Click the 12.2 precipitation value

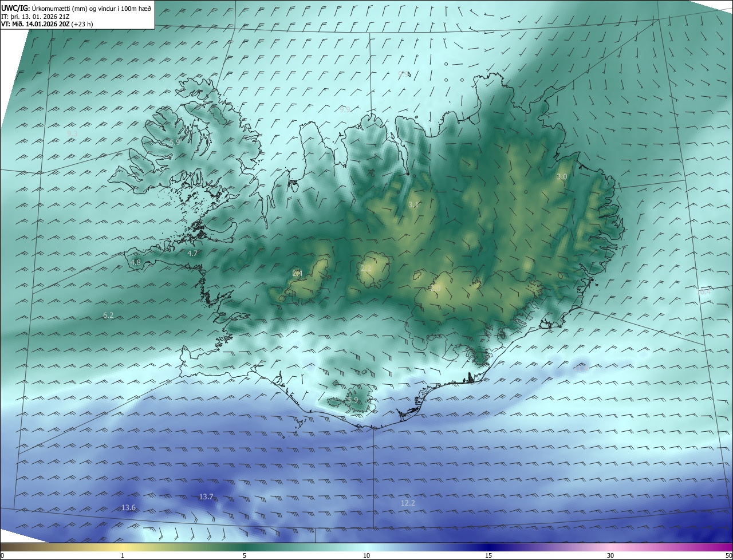click(408, 503)
